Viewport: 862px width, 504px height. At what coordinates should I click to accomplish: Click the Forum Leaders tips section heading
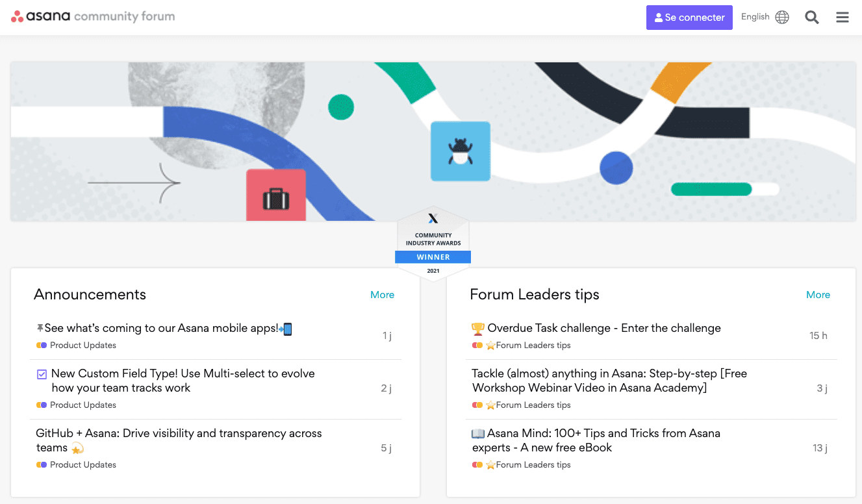(x=535, y=295)
